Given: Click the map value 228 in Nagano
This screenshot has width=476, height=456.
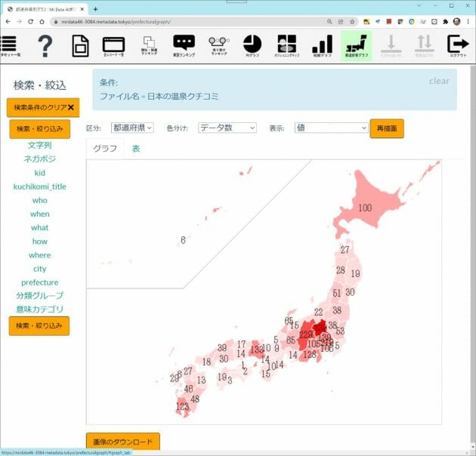Looking at the screenshot, I should pos(306,334).
